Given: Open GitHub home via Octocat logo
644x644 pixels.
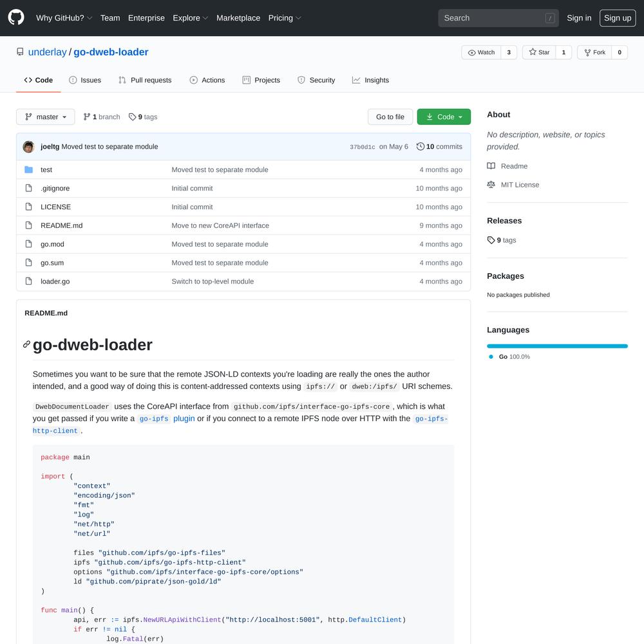Looking at the screenshot, I should (16, 17).
